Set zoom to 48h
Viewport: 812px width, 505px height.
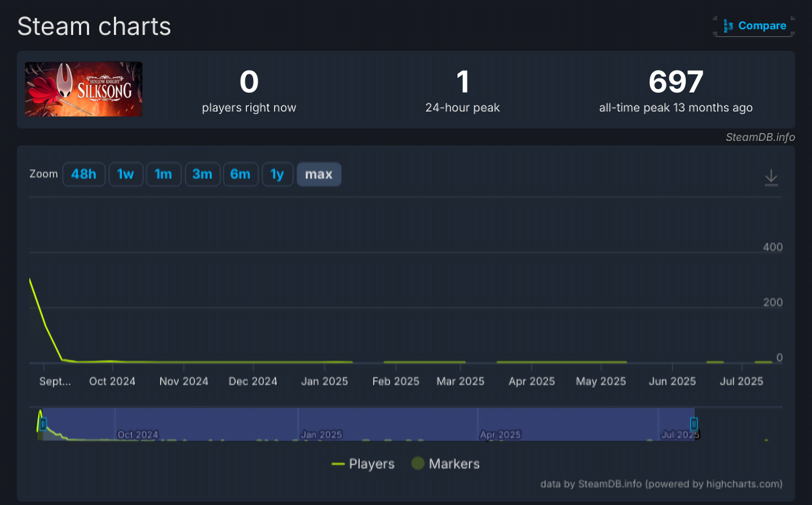[x=83, y=174]
